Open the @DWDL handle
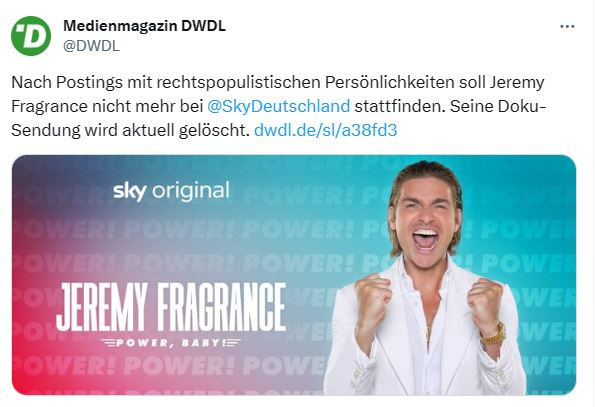Image resolution: width=596 pixels, height=407 pixels. pyautogui.click(x=91, y=46)
